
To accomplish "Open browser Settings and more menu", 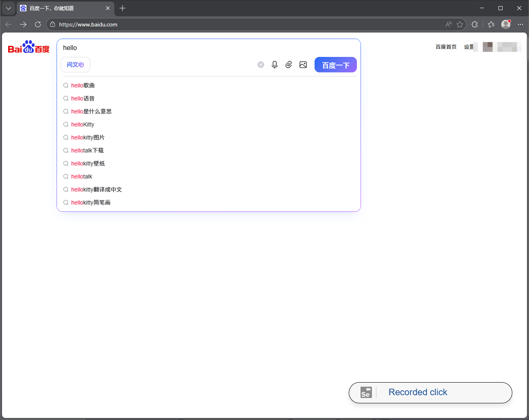I will tap(520, 24).
